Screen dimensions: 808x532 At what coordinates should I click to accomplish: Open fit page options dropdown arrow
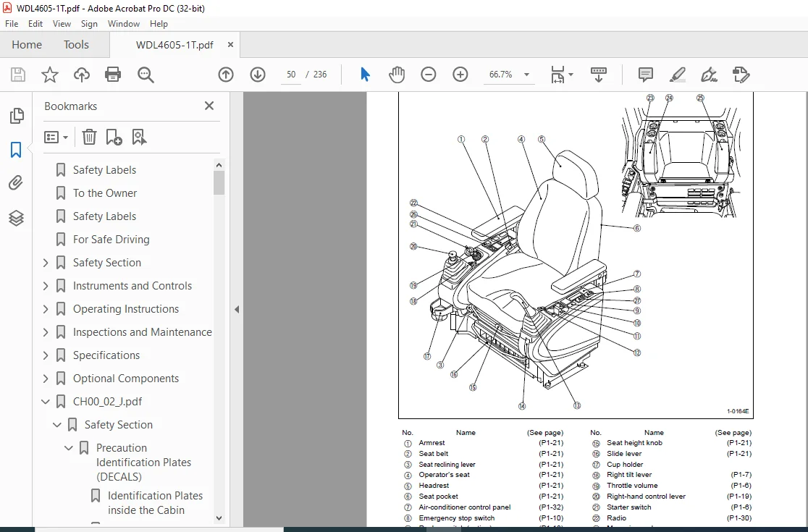(x=571, y=75)
